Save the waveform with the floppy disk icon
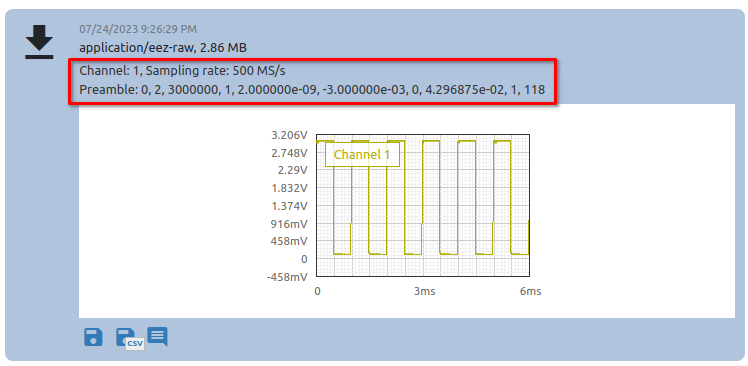Image resolution: width=748 pixels, height=366 pixels. point(94,337)
